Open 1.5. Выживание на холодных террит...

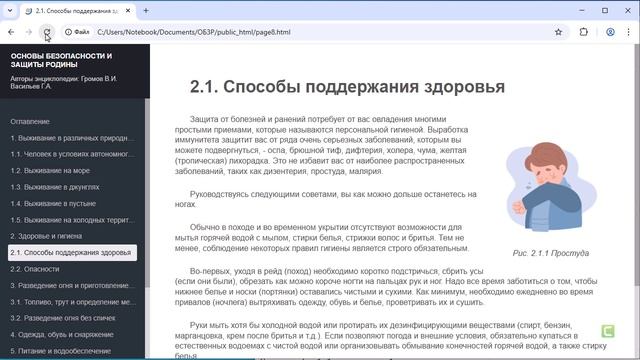tap(73, 220)
